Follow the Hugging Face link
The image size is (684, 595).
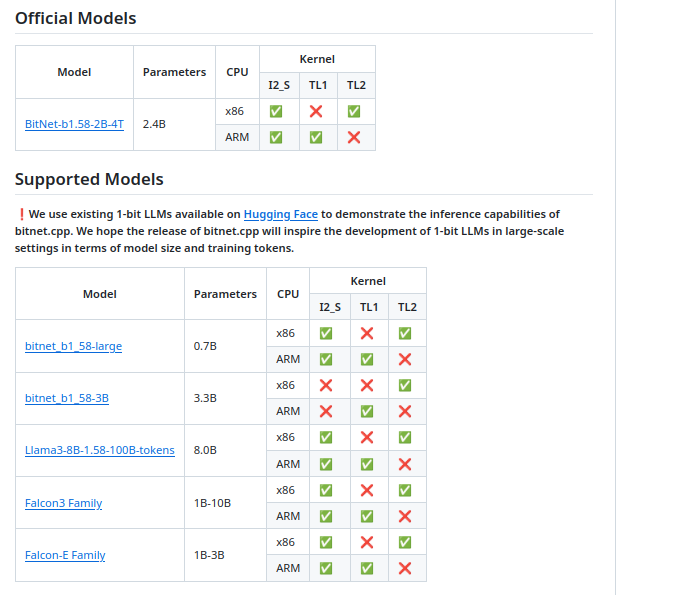(280, 214)
